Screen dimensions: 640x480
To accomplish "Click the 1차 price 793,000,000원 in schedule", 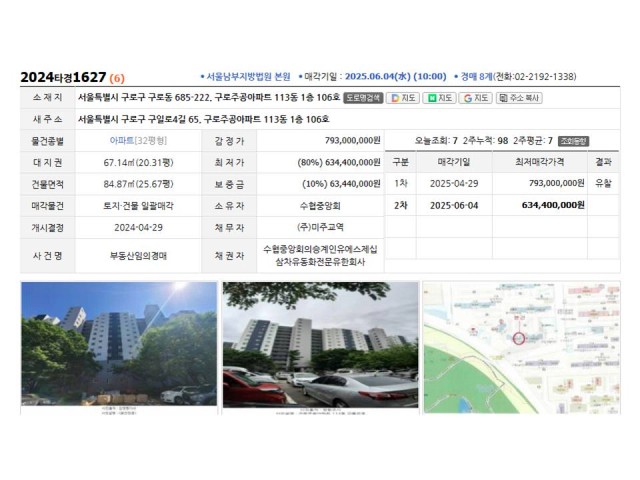I will point(557,183).
